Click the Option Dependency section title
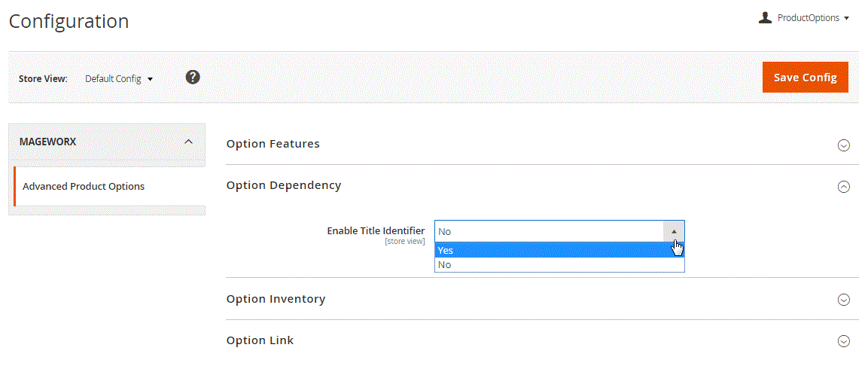Viewport: 868px width, 369px height. coord(283,185)
